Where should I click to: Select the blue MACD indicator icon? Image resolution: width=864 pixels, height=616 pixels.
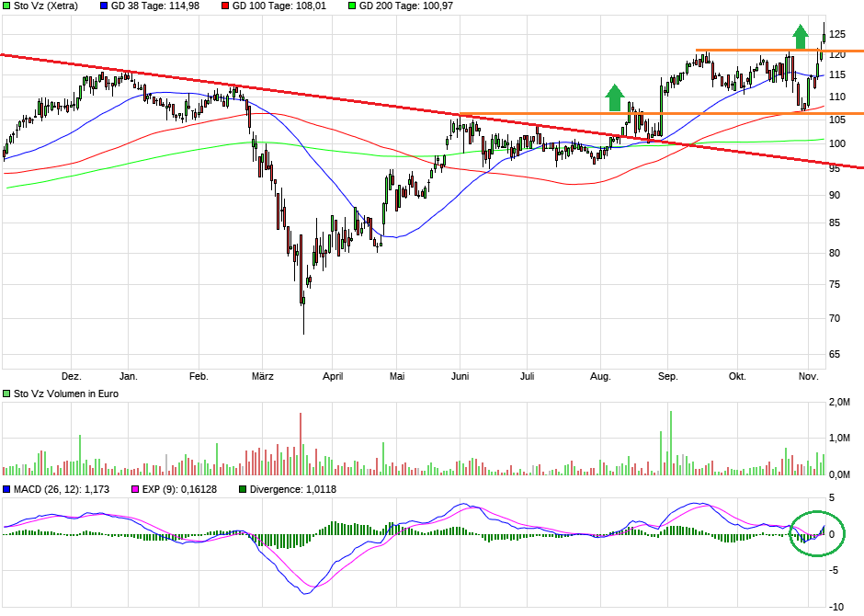(7, 490)
